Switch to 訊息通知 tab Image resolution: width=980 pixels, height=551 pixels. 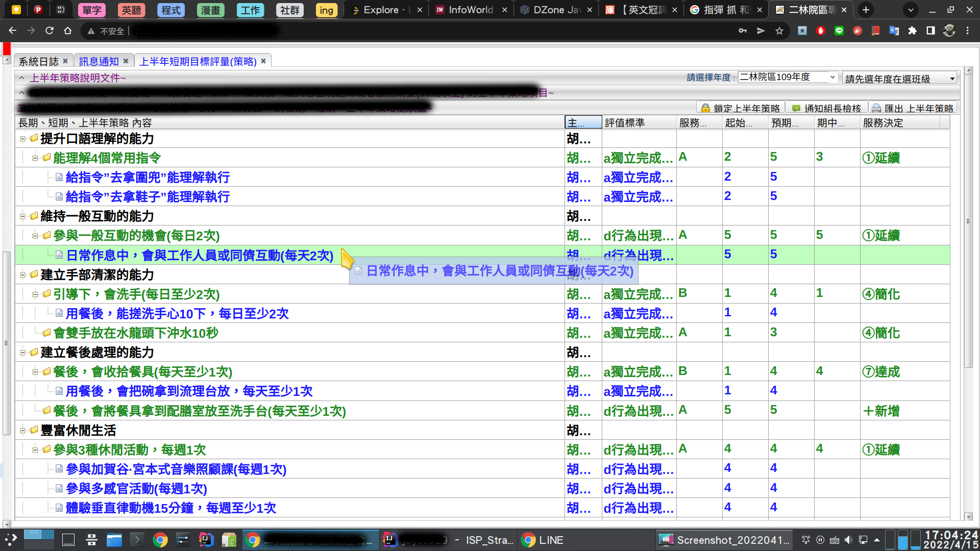coord(99,61)
